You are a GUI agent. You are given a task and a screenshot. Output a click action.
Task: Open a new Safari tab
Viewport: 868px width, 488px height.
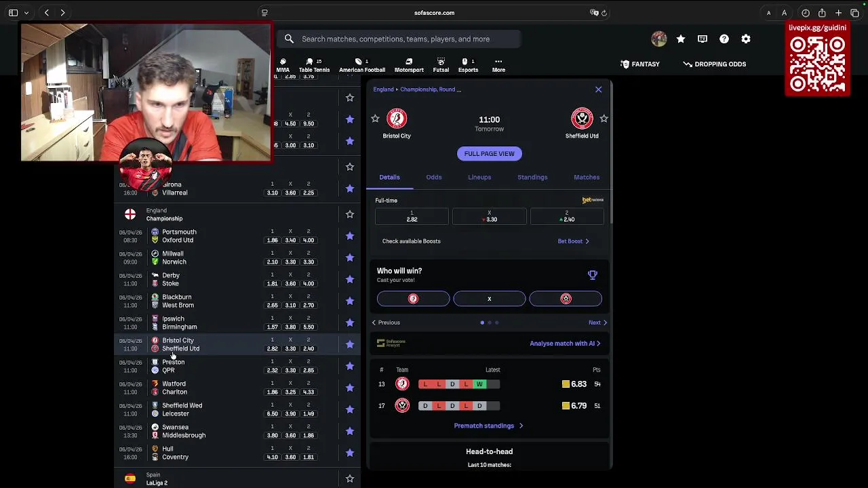pyautogui.click(x=838, y=12)
